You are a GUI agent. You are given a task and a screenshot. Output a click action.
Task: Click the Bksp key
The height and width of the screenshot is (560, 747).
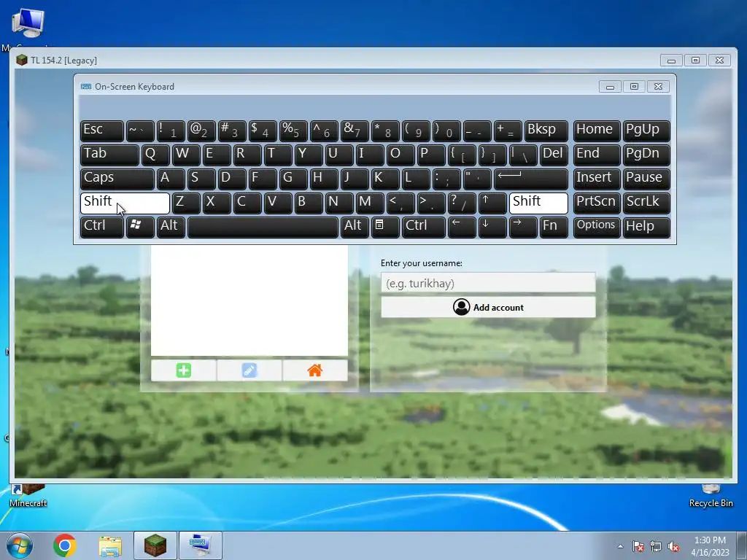pos(546,131)
